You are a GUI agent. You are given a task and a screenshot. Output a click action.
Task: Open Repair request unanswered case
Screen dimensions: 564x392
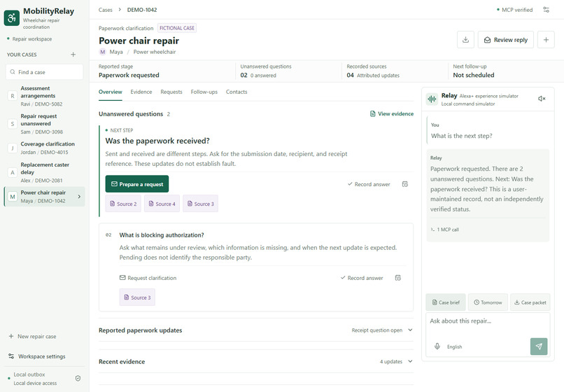pos(44,124)
